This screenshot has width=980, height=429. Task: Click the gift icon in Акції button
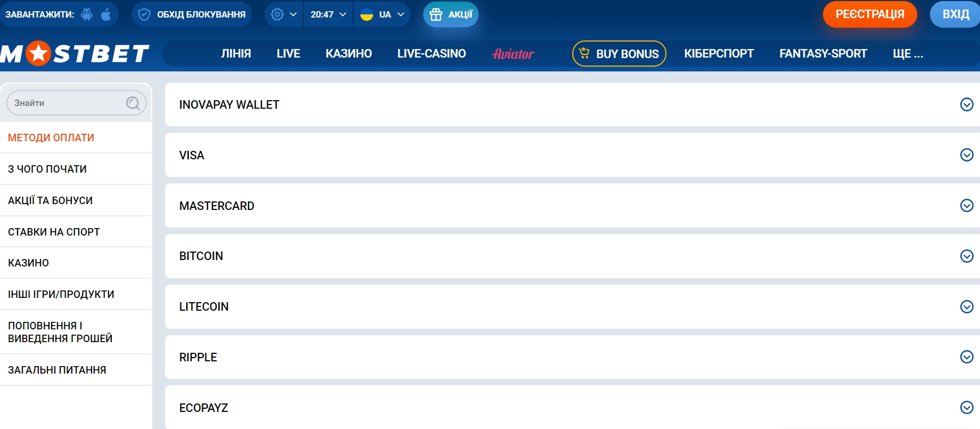tap(436, 14)
